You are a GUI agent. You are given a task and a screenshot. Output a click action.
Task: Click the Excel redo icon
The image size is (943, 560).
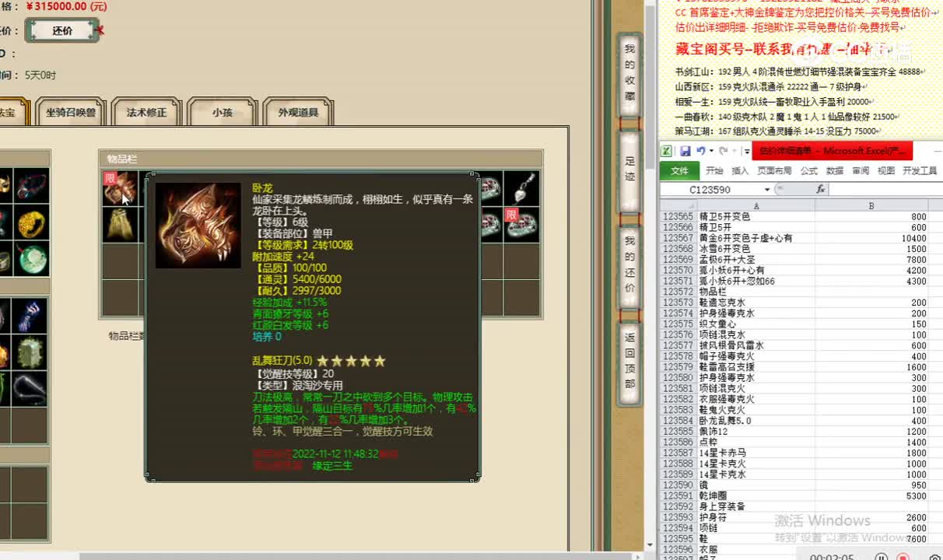click(723, 151)
